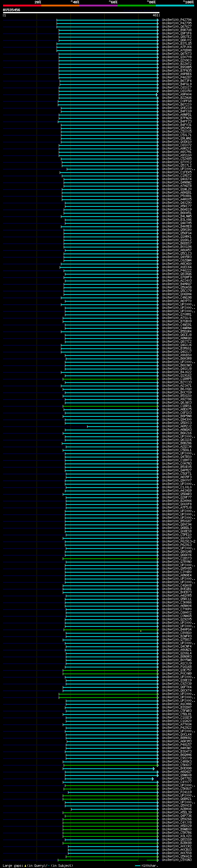Select label UniRef100_P46287
The height and width of the screenshot is (868, 197).
coord(177,78)
